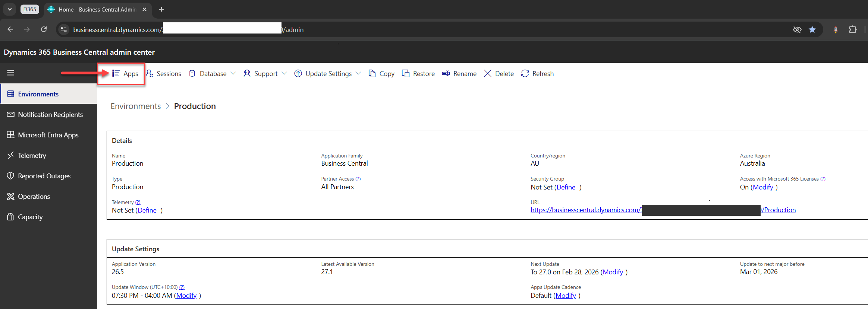Reload the page with browser reload icon
868x309 pixels.
pos(44,29)
